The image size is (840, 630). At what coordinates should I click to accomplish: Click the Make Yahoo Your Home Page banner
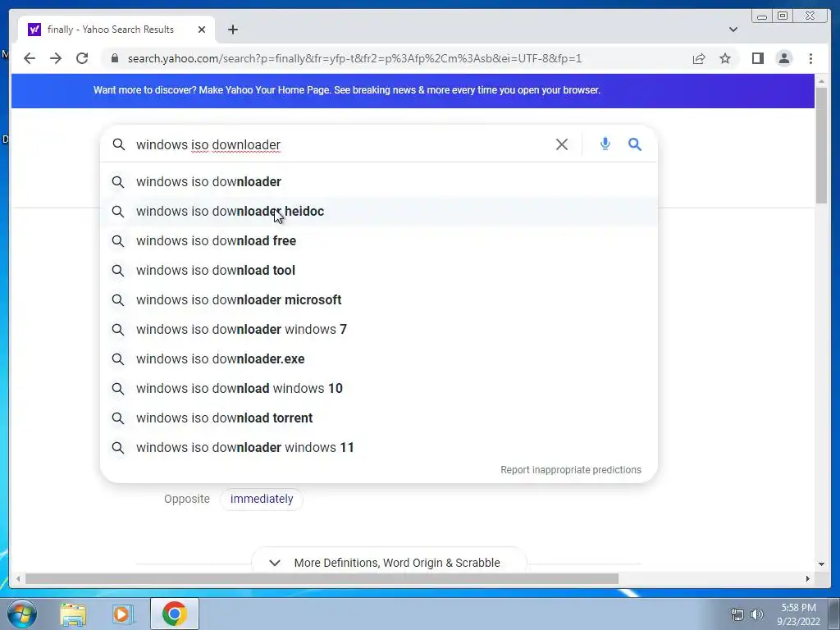coord(347,90)
